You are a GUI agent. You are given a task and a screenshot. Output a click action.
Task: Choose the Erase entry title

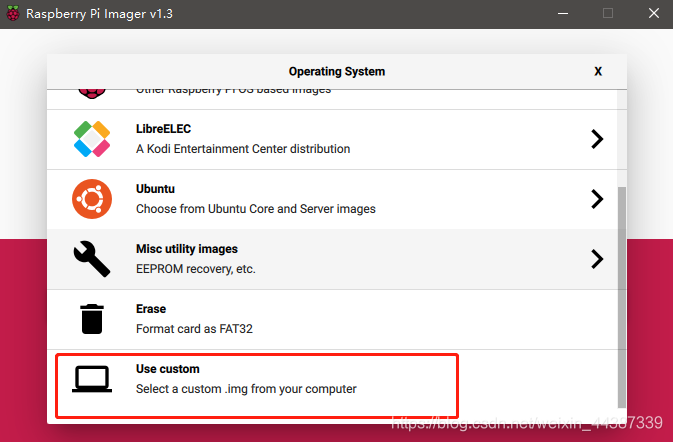[x=151, y=309]
